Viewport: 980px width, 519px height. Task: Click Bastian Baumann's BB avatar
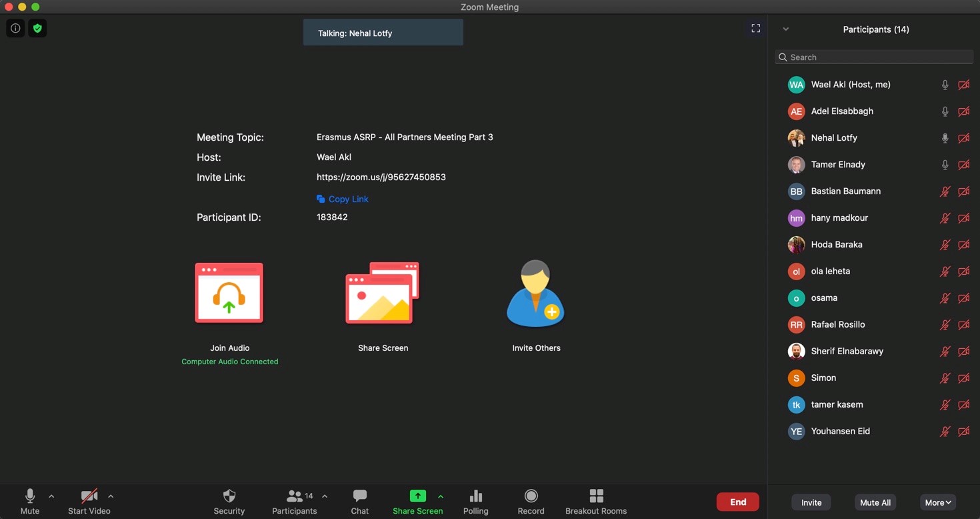796,191
